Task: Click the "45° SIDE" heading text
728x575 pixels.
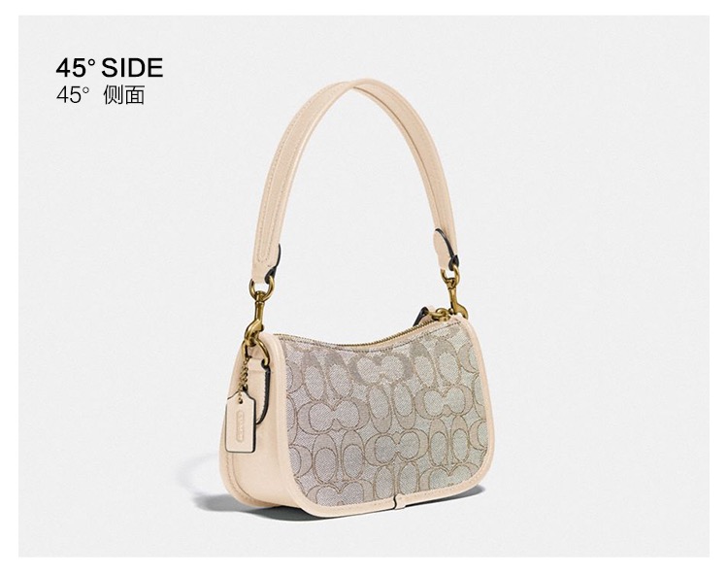Action: [x=110, y=68]
